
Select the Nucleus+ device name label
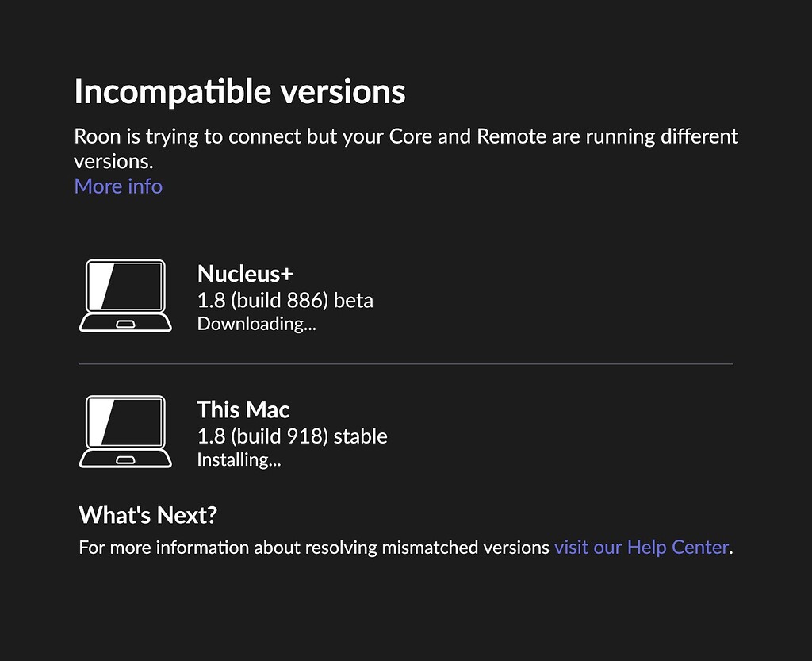tap(244, 273)
